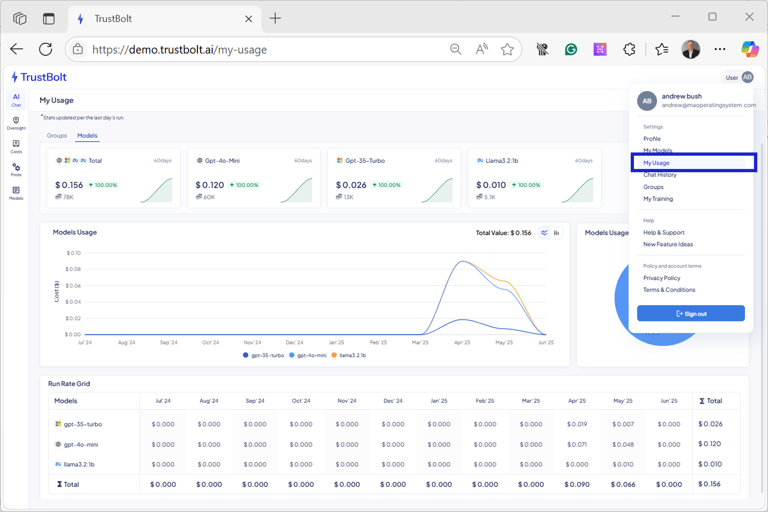Open Terms & Conditions link

[x=669, y=290]
